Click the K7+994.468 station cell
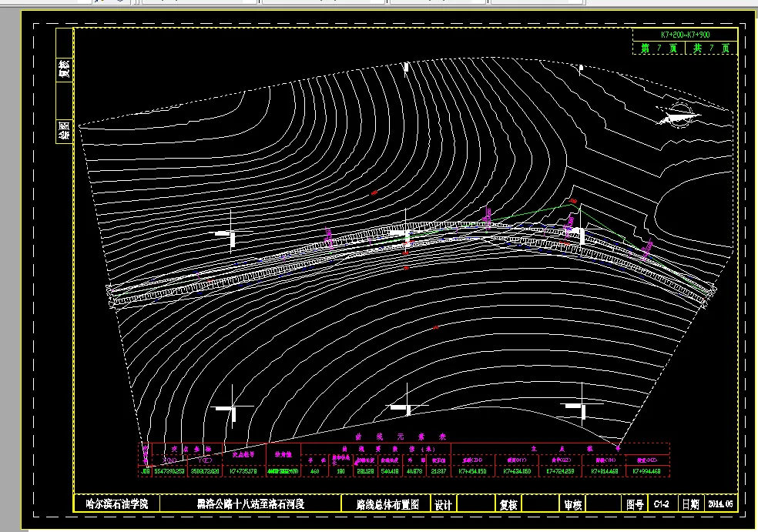Image resolution: width=758 pixels, height=532 pixels. pos(647,470)
